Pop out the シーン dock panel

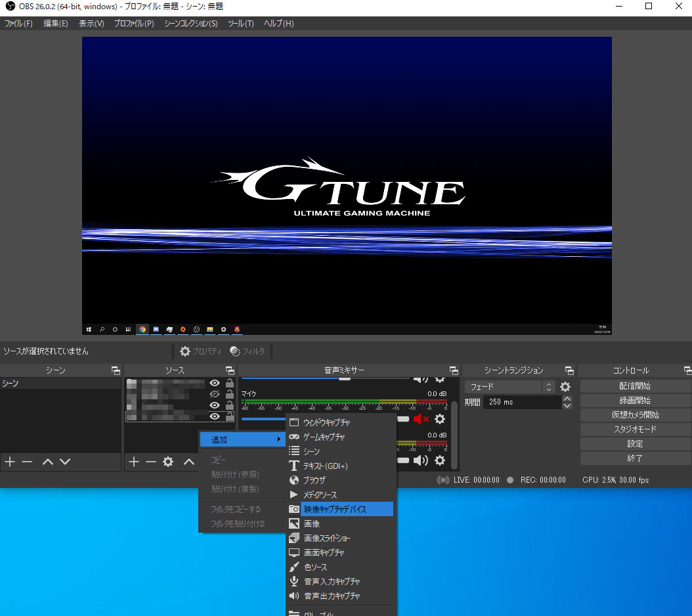pos(116,370)
